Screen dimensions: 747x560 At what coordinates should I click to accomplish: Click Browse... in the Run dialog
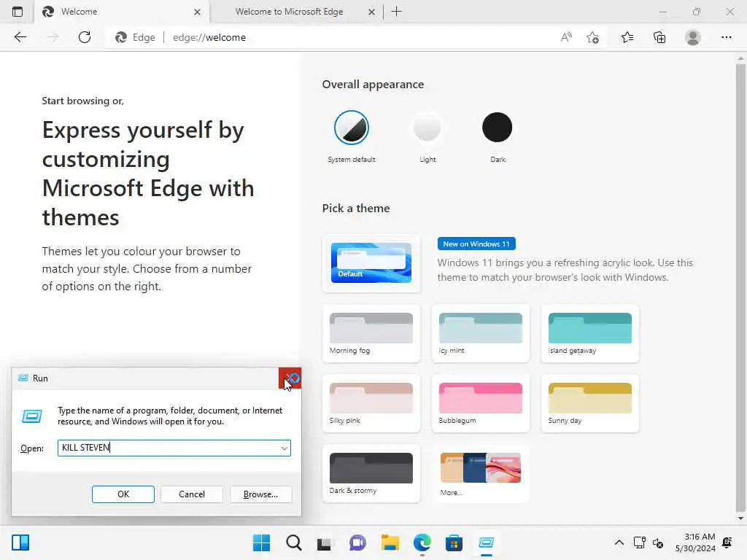(x=260, y=494)
